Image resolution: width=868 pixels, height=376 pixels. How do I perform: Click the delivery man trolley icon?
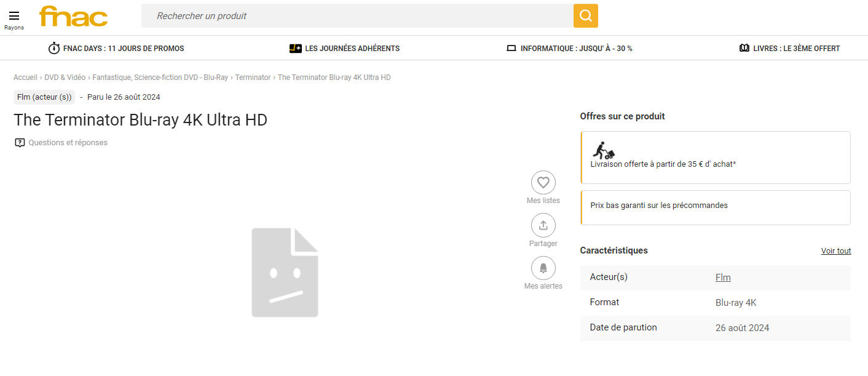603,150
